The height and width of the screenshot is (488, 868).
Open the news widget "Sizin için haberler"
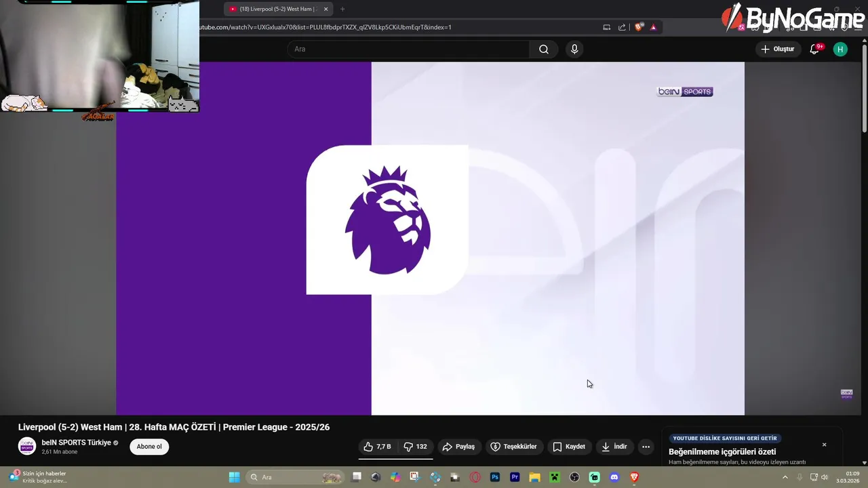coord(39,477)
